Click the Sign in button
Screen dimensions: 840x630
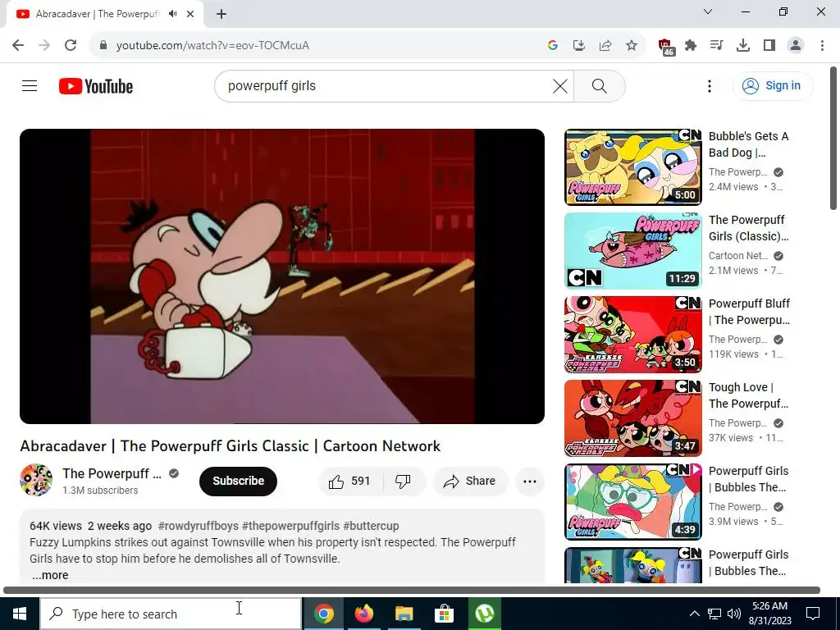tap(773, 85)
